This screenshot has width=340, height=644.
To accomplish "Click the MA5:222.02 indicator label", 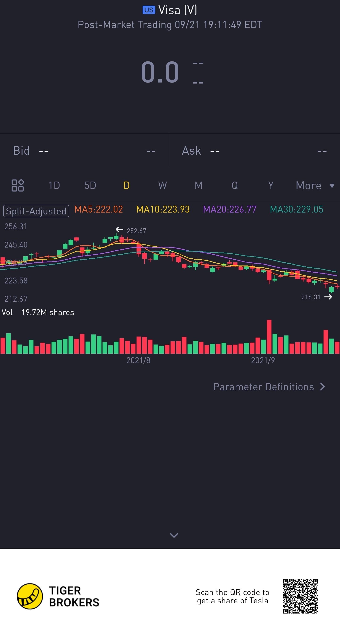I will click(x=99, y=209).
